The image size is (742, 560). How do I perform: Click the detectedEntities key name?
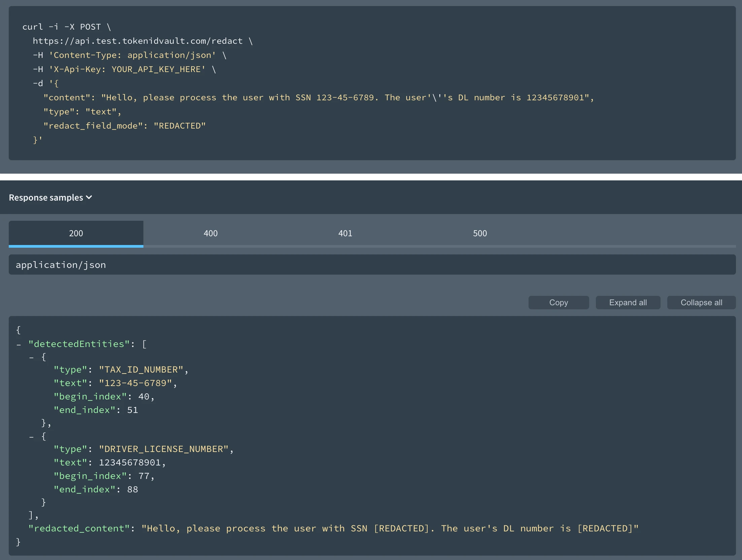tap(78, 344)
